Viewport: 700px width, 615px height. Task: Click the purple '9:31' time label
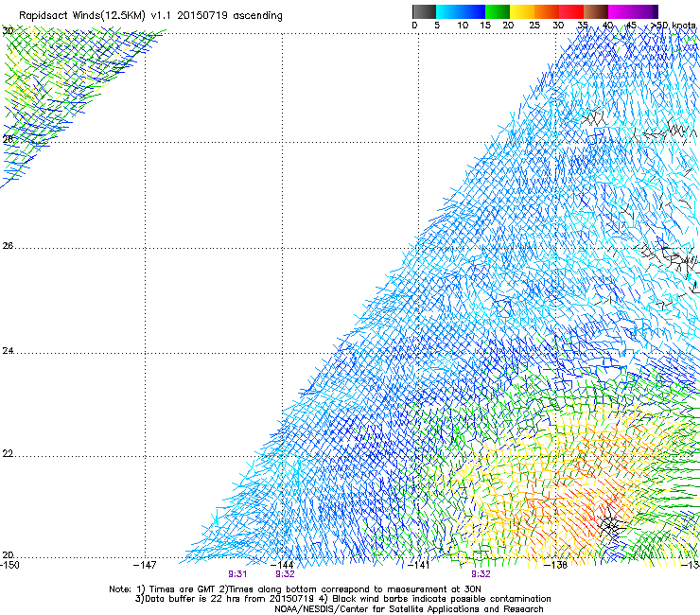pyautogui.click(x=237, y=574)
